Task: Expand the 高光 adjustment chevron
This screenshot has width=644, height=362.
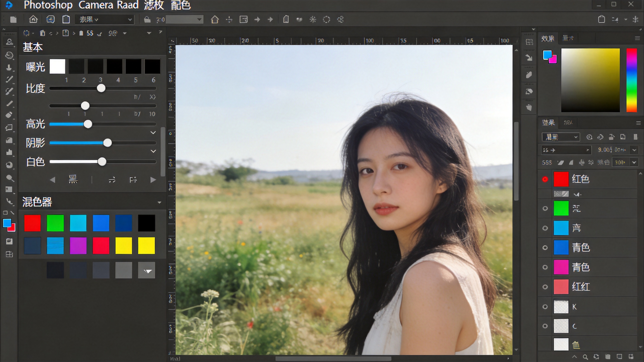Action: pyautogui.click(x=153, y=133)
